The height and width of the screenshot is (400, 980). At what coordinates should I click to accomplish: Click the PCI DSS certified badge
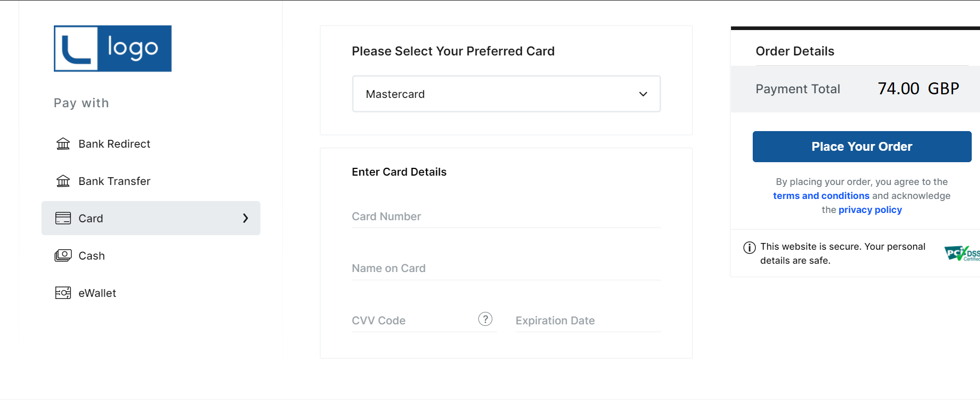coord(962,253)
